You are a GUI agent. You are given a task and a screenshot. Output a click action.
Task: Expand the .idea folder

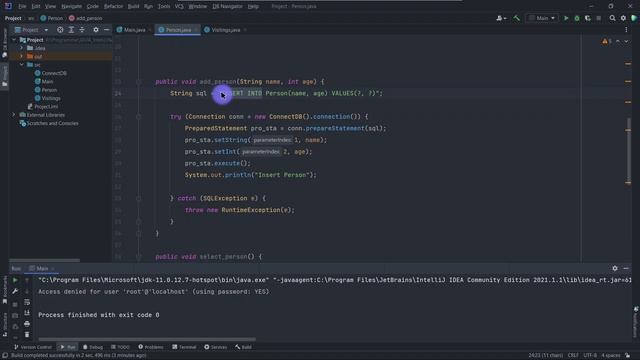coord(22,48)
